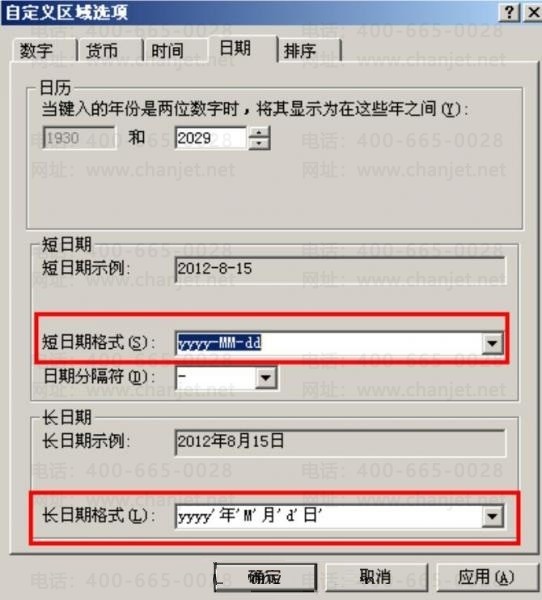Switch to the 数字 tab
This screenshot has height=600, width=542.
click(x=43, y=51)
